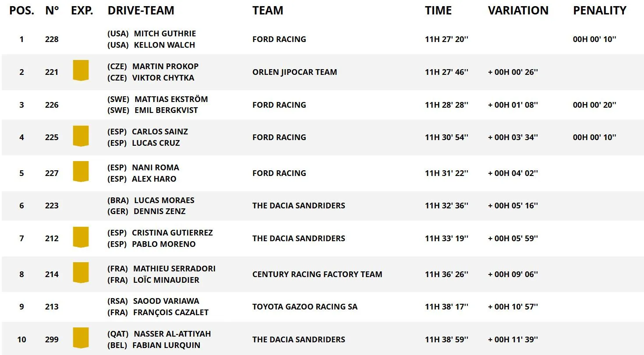
Task: Click the yellow EXP. marker for Nani Roma
Action: point(81,172)
